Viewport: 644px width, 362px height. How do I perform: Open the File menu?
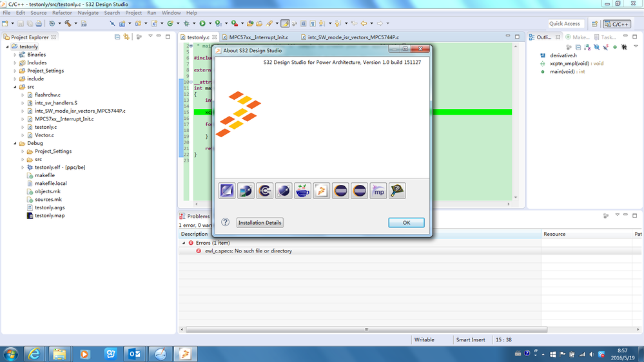(x=6, y=13)
